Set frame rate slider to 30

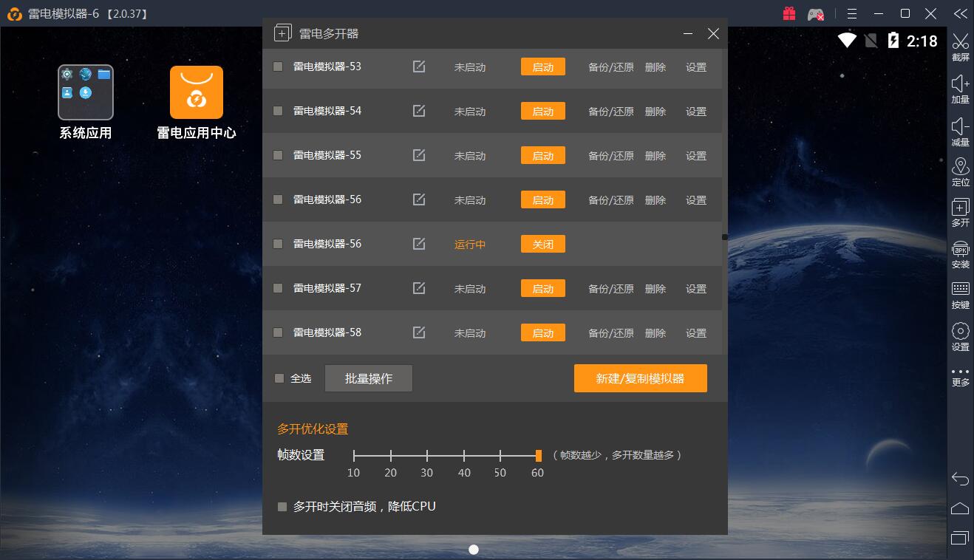[427, 456]
